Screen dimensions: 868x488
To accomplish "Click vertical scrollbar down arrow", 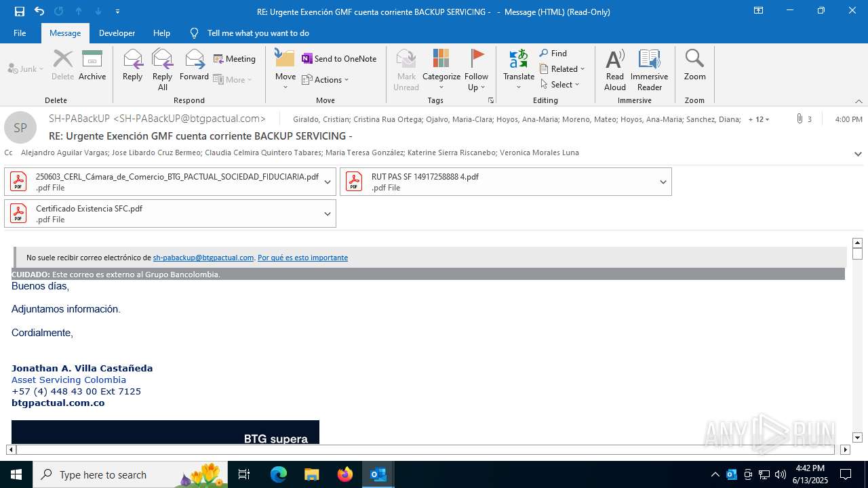I will pos(857,438).
